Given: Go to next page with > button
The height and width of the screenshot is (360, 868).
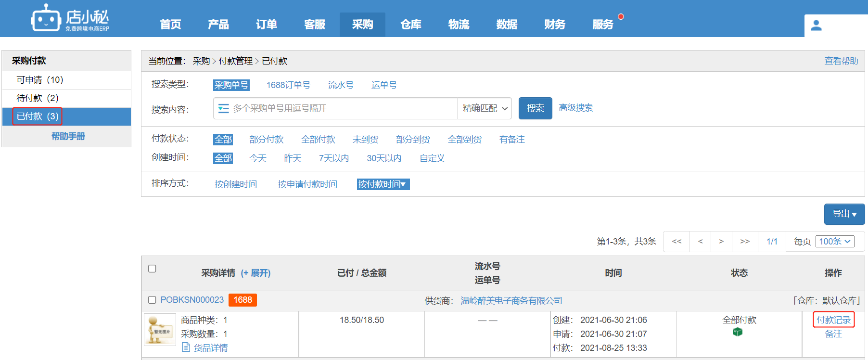Looking at the screenshot, I should tap(721, 242).
